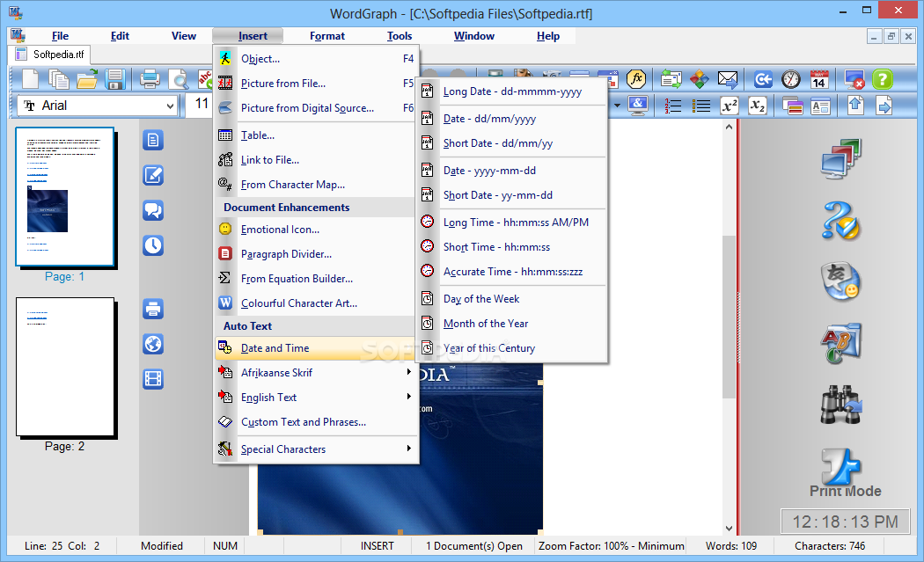Screen dimensions: 924x562
Task: Click the speech bubbles sidebar icon
Action: click(153, 210)
